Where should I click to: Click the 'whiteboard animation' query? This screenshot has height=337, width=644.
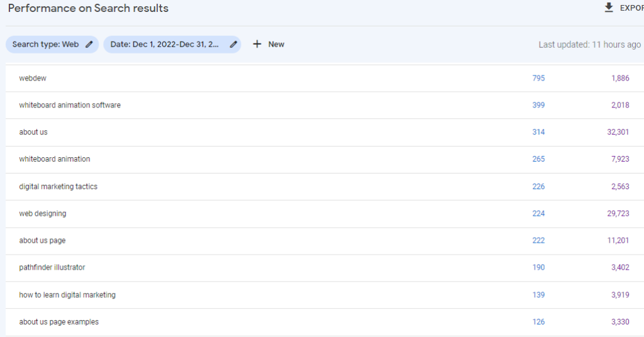pyautogui.click(x=55, y=160)
